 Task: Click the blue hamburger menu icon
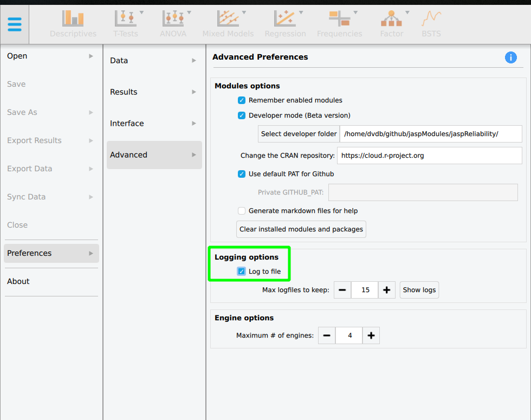(14, 24)
